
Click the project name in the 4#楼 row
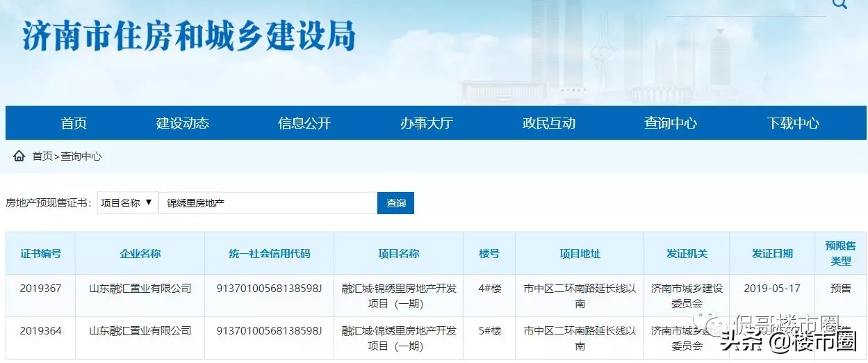(398, 296)
